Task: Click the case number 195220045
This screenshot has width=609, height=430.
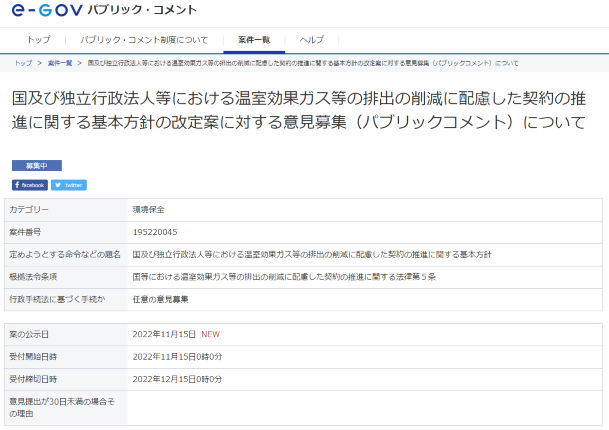Action: 154,232
